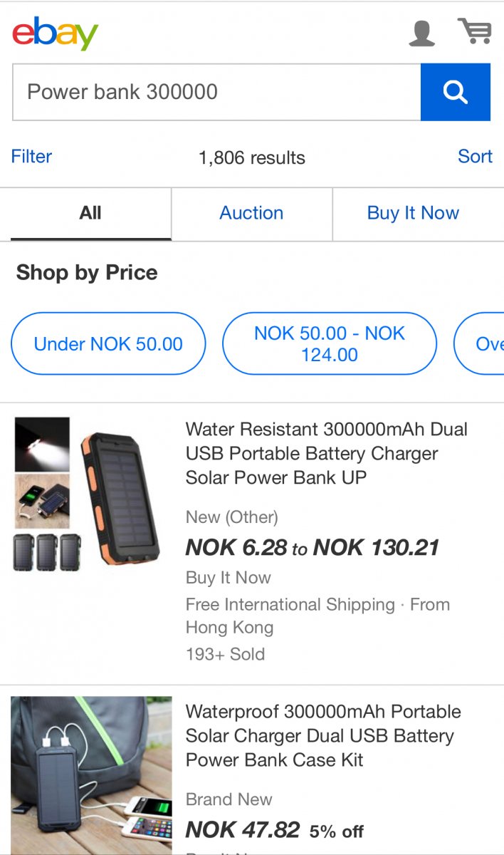Choose the NOK 50.00 - NOK 124.00 filter

coord(329,343)
